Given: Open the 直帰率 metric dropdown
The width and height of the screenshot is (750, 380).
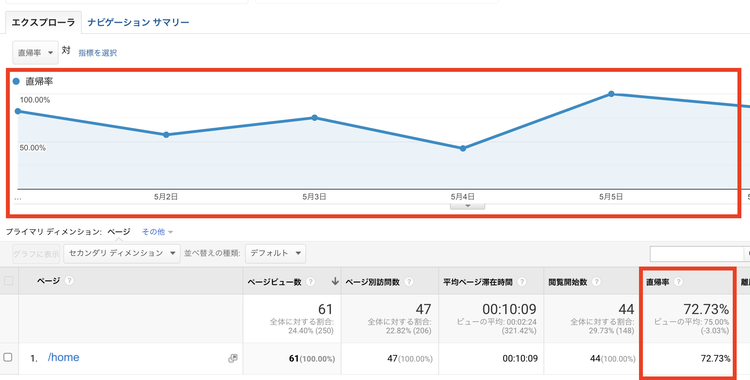Looking at the screenshot, I should pos(35,53).
